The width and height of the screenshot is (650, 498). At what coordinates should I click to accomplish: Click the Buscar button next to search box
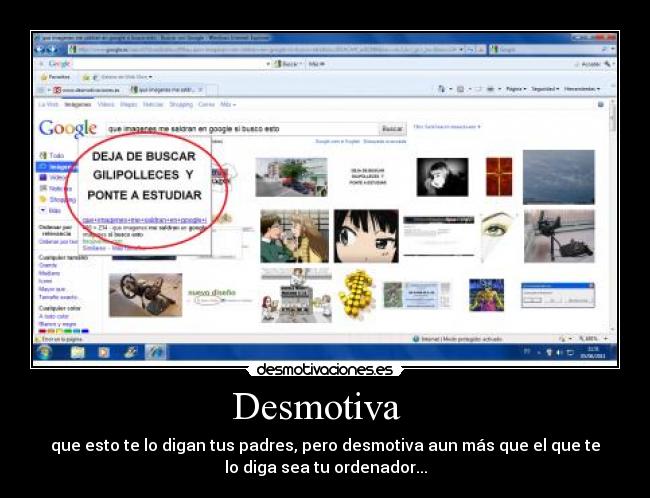[x=392, y=129]
